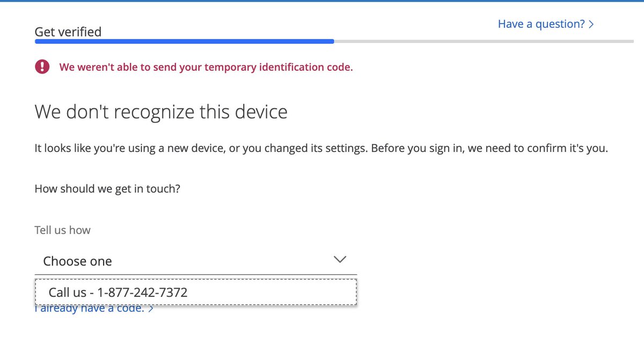The height and width of the screenshot is (350, 644).
Task: Click the dropdown chevron arrow beside Choose one
Action: 340,259
